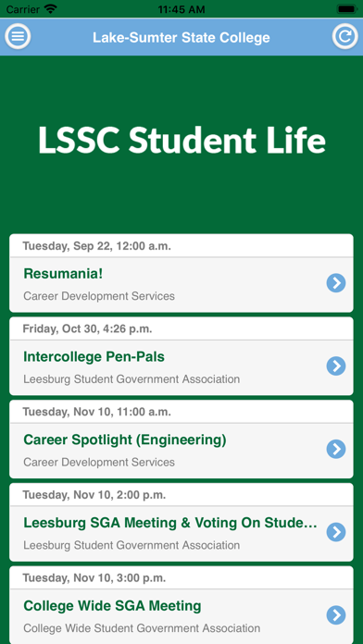Image resolution: width=363 pixels, height=644 pixels.
Task: Tap the battery icon in status bar
Action: (x=347, y=8)
